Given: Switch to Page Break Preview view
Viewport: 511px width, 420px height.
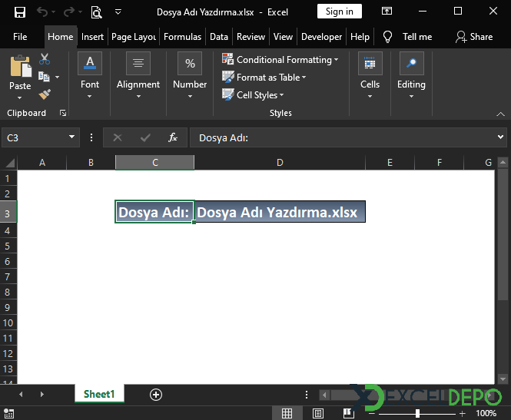Looking at the screenshot, I should [350, 413].
